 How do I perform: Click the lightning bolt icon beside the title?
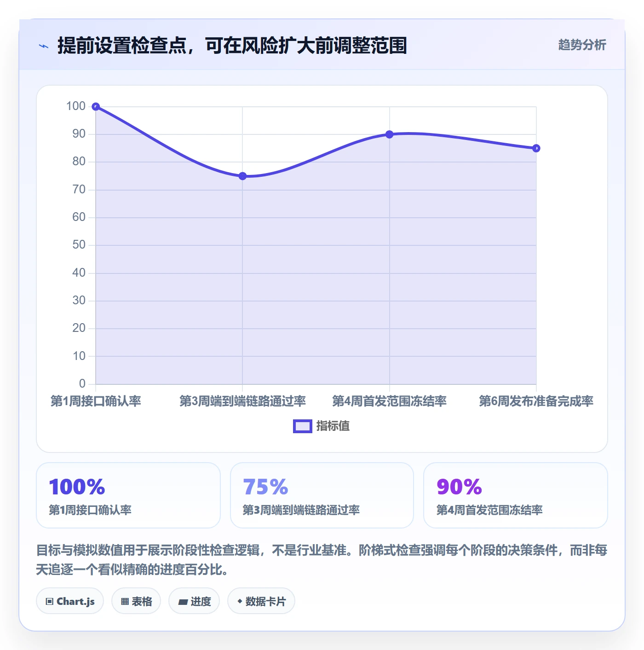pyautogui.click(x=44, y=46)
